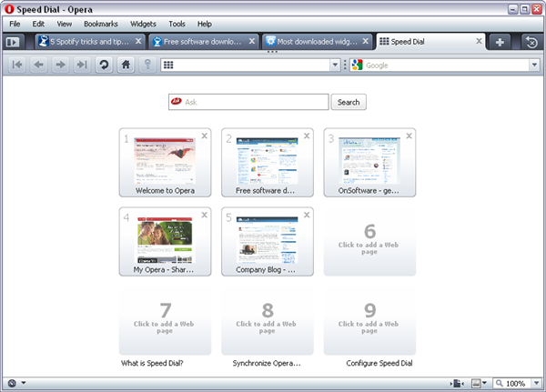Open a new tab with plus button

pyautogui.click(x=500, y=42)
